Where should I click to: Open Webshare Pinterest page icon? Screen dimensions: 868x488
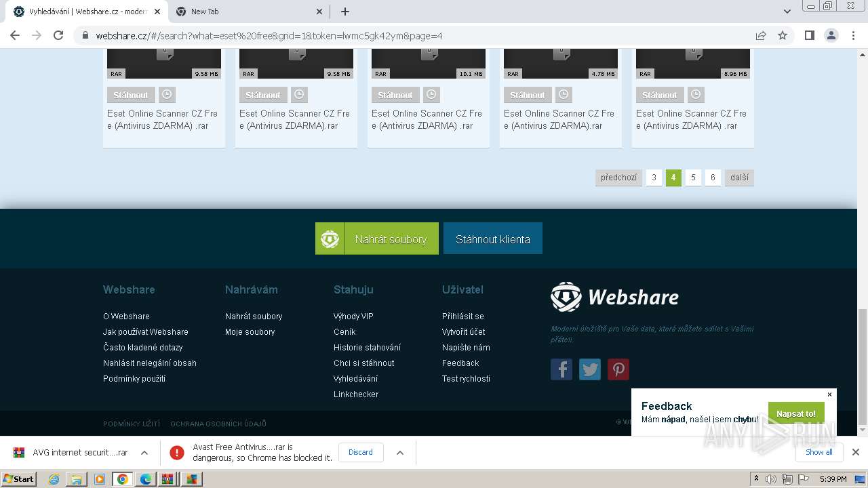point(618,369)
